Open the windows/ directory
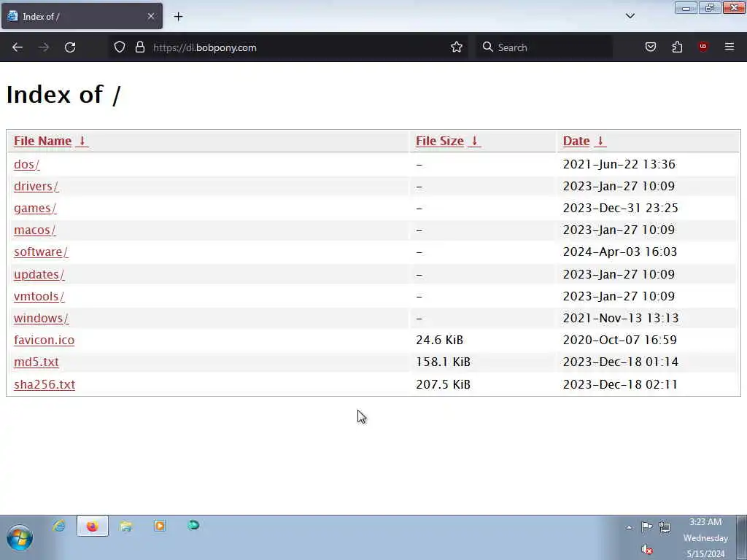The height and width of the screenshot is (560, 747). pyautogui.click(x=41, y=318)
